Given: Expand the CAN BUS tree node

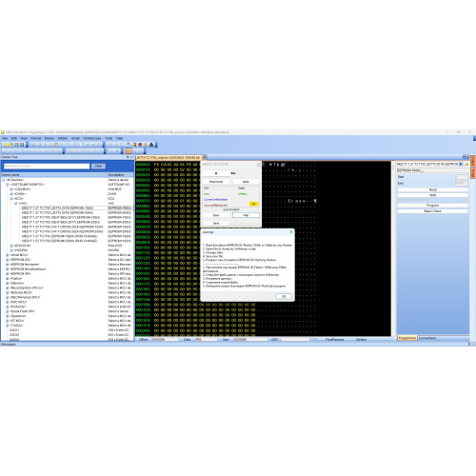Looking at the screenshot, I should (x=11, y=189).
